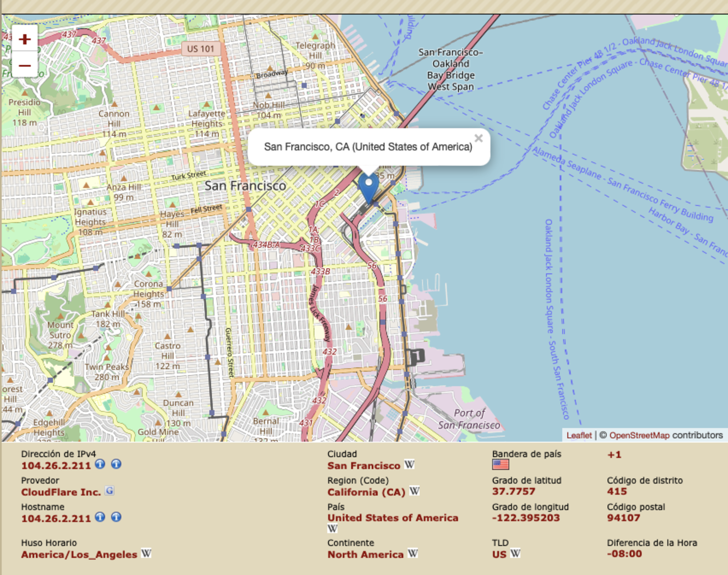Click second info icon under Dirección de IPv4
728x575 pixels.
coord(116,464)
